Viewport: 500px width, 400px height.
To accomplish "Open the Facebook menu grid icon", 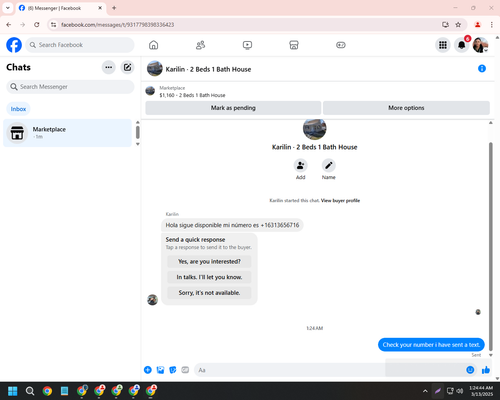I will (443, 45).
